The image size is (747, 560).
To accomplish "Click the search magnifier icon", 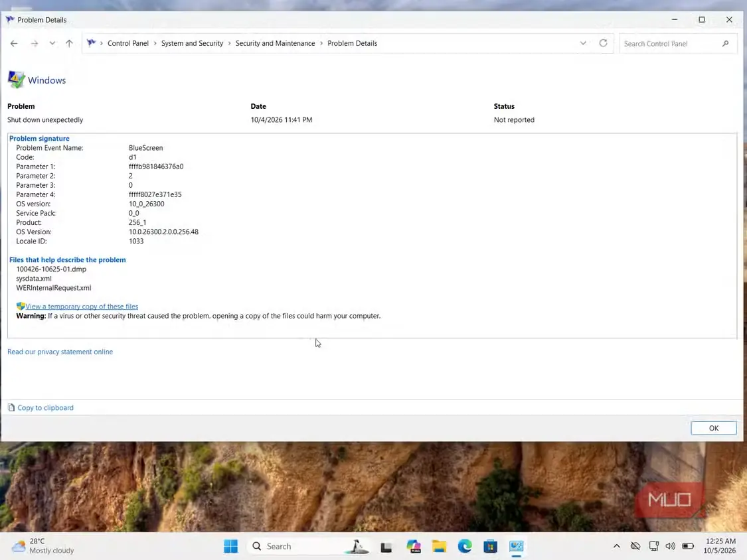I will pos(725,43).
